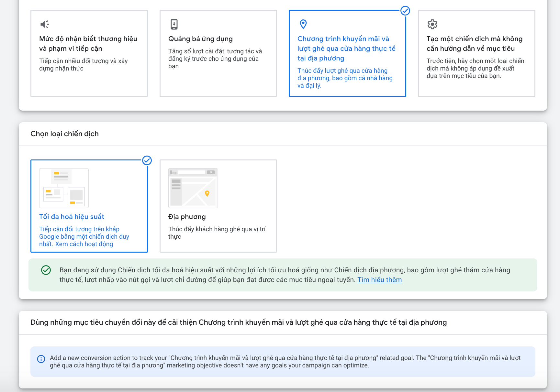Viewport: 560px width, 392px height.
Task: Click the checkmark badge on Tối đa hoá hiệu suất card
Action: [147, 160]
